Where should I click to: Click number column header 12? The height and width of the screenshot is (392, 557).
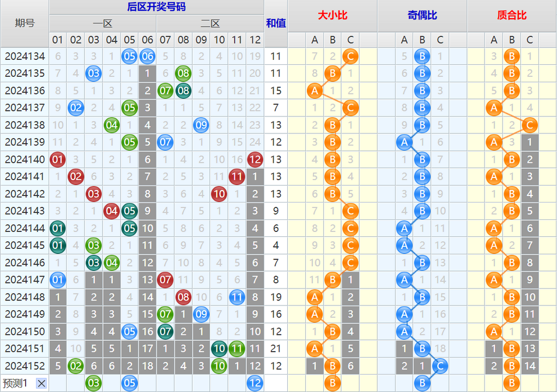[x=255, y=40]
